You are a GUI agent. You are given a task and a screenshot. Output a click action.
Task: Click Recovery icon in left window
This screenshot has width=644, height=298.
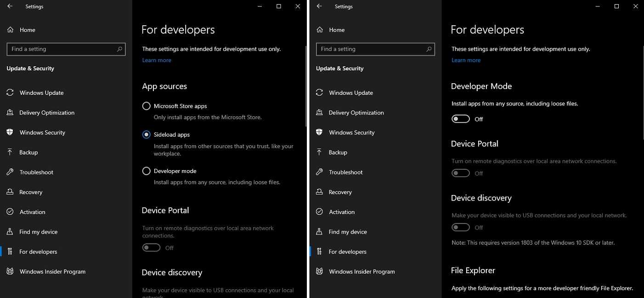tap(10, 192)
